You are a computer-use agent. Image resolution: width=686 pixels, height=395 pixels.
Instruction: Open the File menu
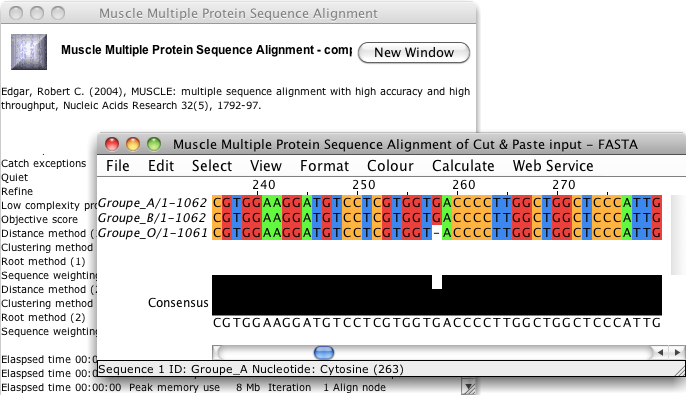[118, 166]
